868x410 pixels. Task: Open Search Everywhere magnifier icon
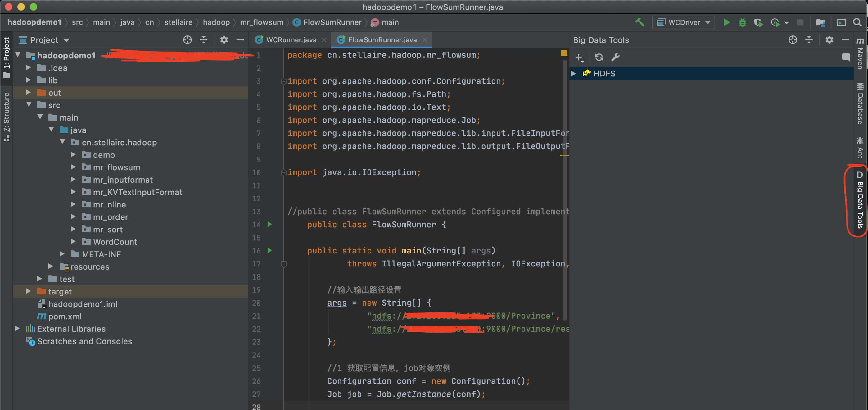point(857,23)
